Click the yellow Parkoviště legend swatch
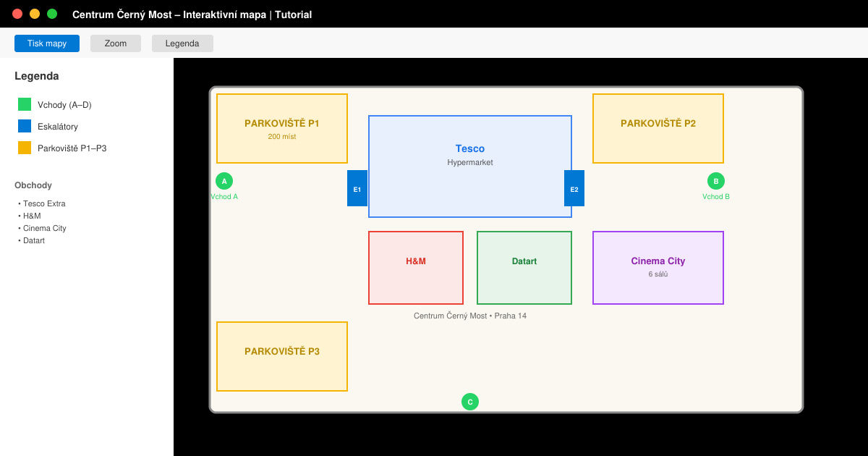 pos(25,148)
